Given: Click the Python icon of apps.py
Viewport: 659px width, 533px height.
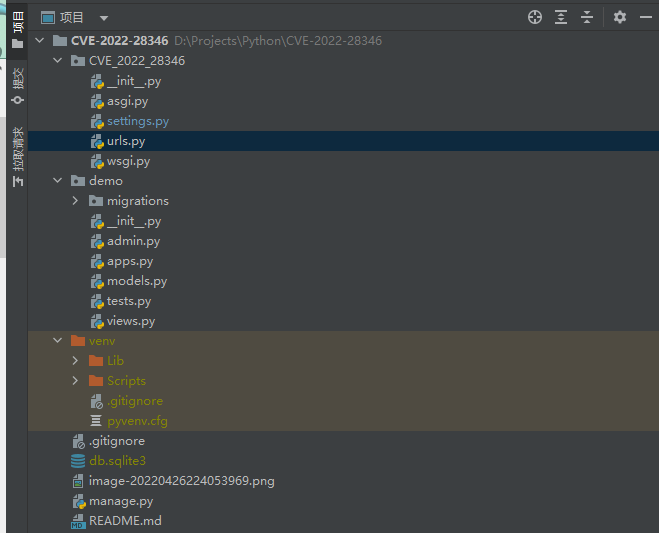Looking at the screenshot, I should [97, 261].
